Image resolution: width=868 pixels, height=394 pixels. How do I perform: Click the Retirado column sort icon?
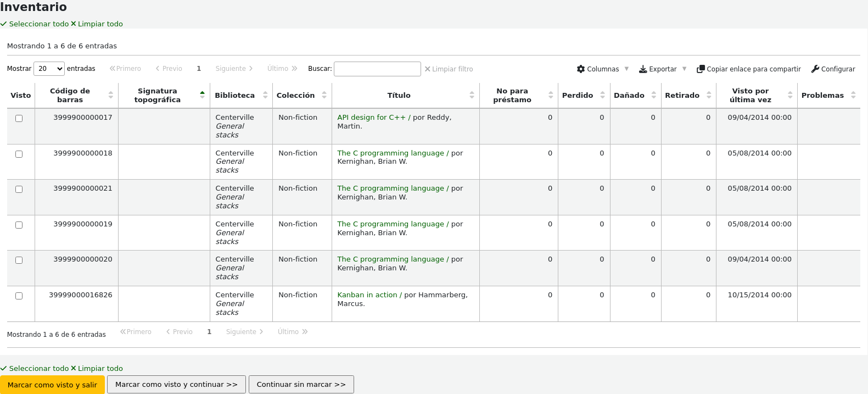[x=709, y=96]
